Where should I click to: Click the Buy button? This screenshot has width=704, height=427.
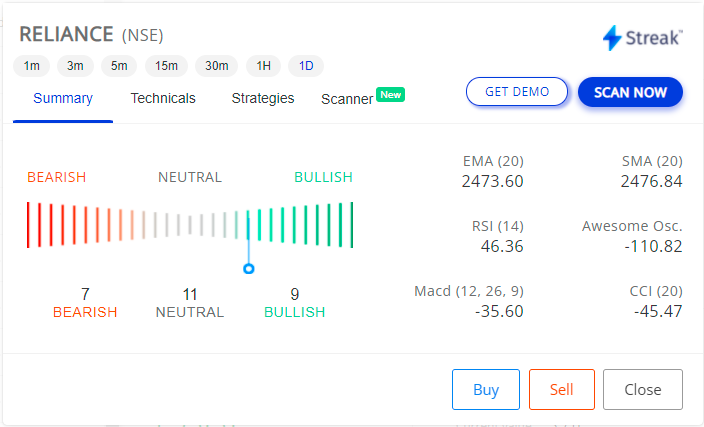[486, 389]
